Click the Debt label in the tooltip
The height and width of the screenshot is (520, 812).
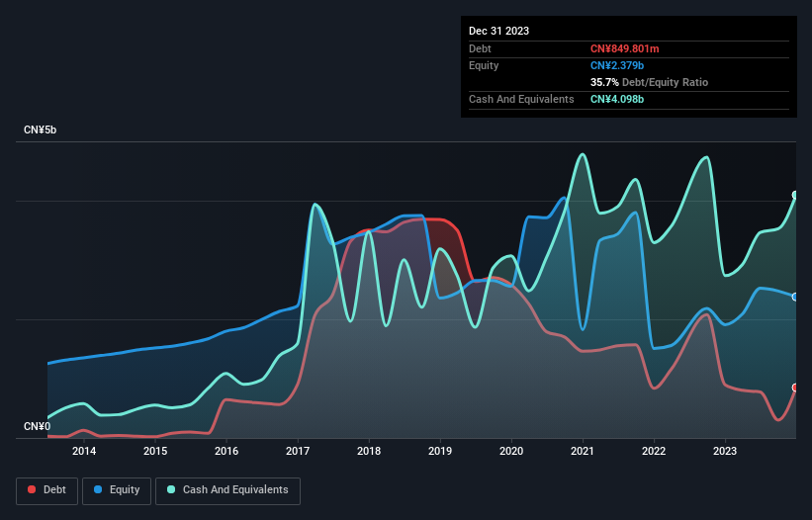coord(480,48)
